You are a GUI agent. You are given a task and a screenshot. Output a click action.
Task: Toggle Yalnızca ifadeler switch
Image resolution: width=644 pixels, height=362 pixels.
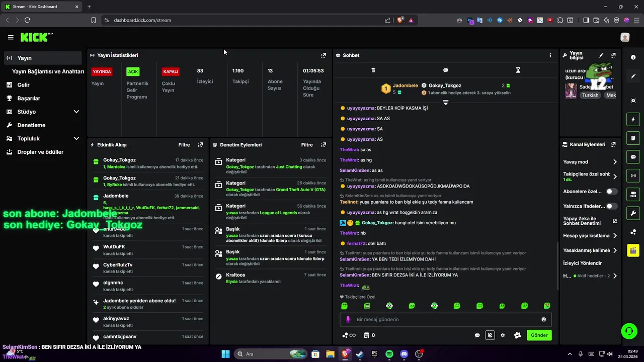pyautogui.click(x=611, y=206)
